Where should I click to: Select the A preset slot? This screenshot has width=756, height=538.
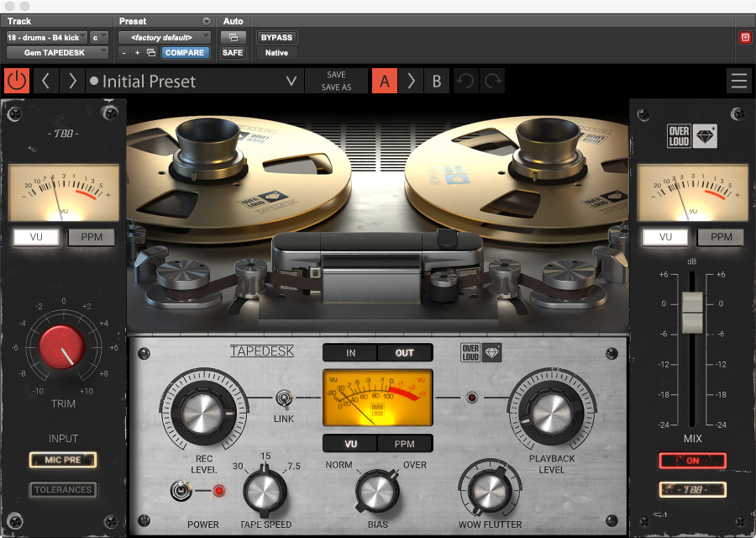(x=384, y=81)
